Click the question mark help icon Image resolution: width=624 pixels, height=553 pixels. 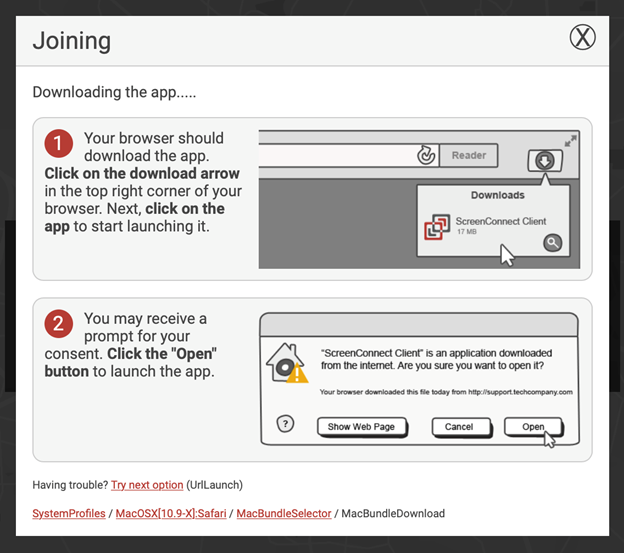[x=285, y=424]
